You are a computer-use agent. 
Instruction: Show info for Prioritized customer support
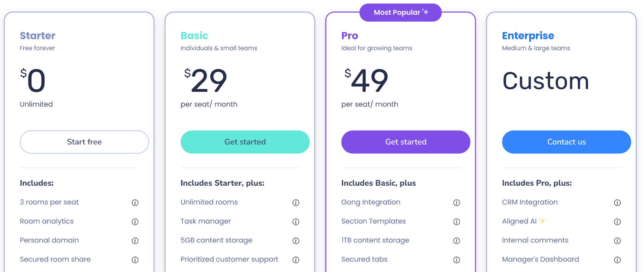296,260
